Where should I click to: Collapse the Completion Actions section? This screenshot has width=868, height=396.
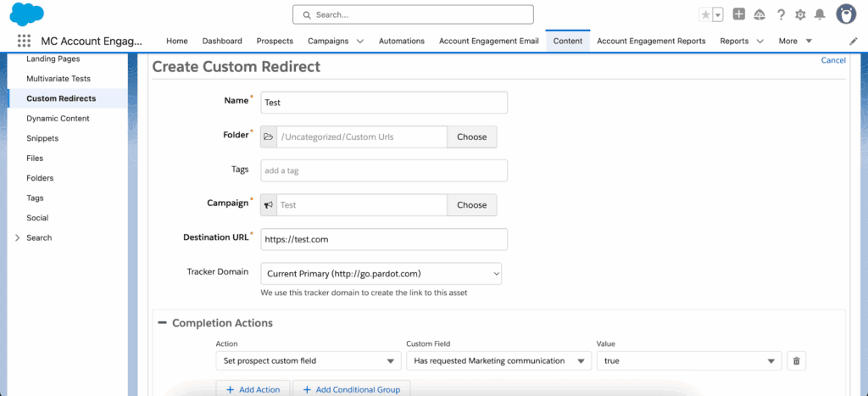click(162, 322)
